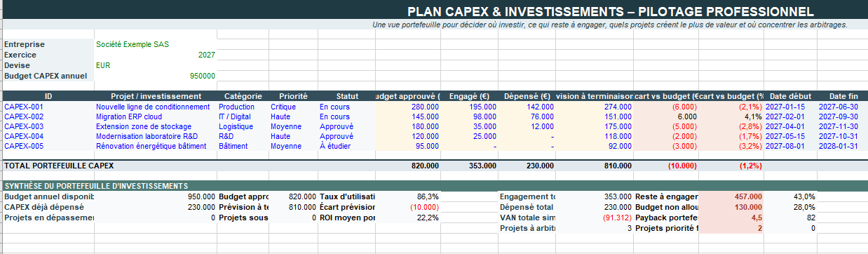Select the Entreprise label cell
The width and height of the screenshot is (868, 254).
click(x=48, y=44)
